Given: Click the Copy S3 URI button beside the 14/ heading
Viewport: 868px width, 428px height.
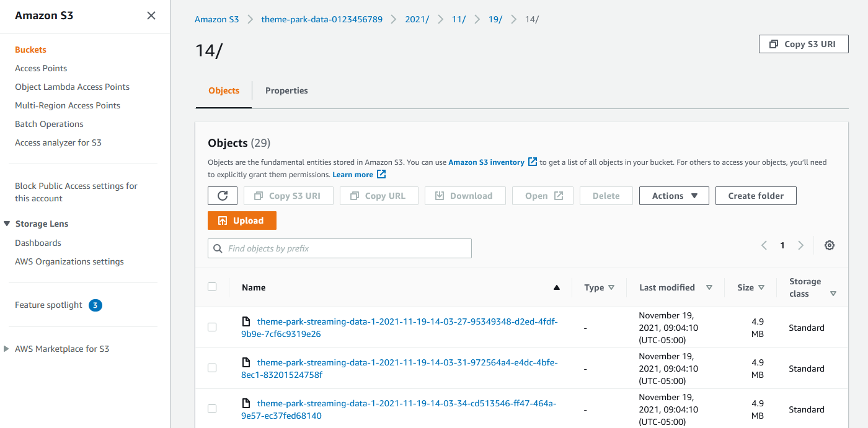Looking at the screenshot, I should click(x=804, y=44).
